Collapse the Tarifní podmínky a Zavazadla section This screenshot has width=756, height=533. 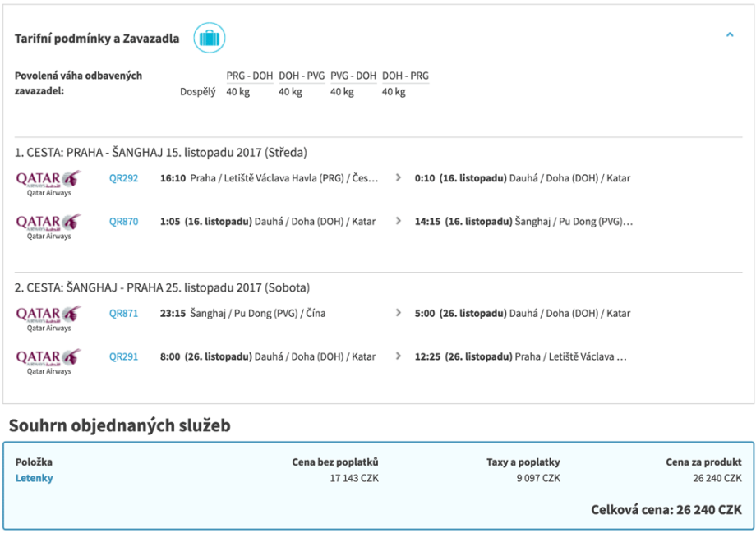pos(730,35)
